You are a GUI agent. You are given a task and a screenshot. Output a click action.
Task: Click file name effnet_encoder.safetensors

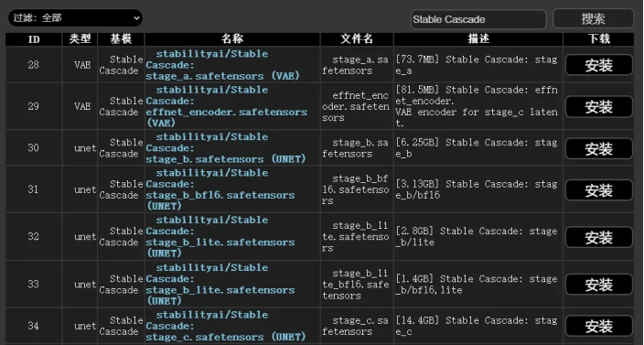(x=356, y=107)
